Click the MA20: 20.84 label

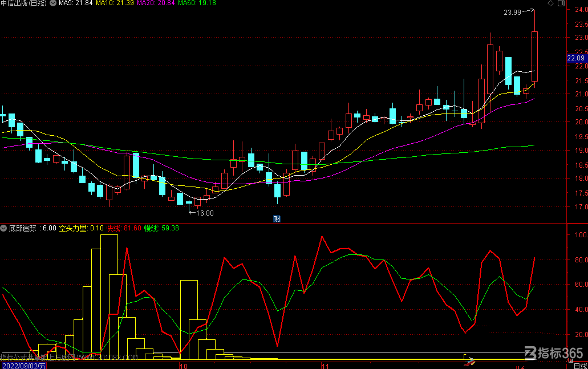(156, 3)
